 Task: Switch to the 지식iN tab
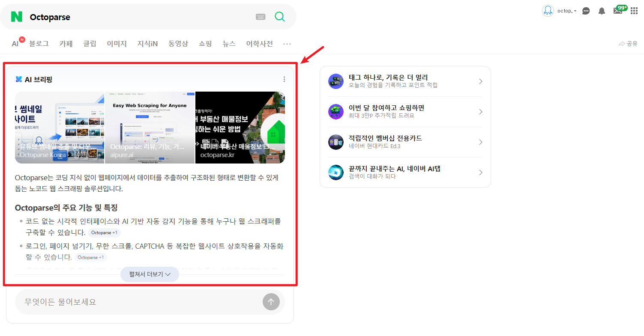(x=147, y=44)
